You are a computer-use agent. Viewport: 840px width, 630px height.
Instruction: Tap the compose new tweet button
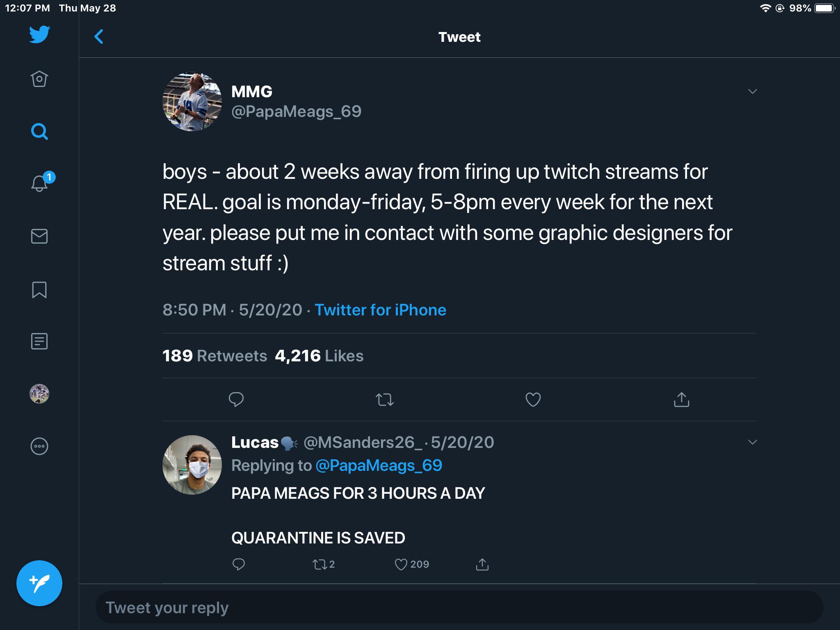[39, 583]
